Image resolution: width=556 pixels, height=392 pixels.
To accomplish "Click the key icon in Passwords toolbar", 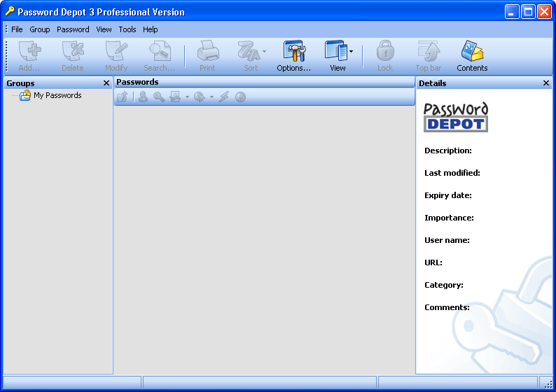I will point(159,97).
